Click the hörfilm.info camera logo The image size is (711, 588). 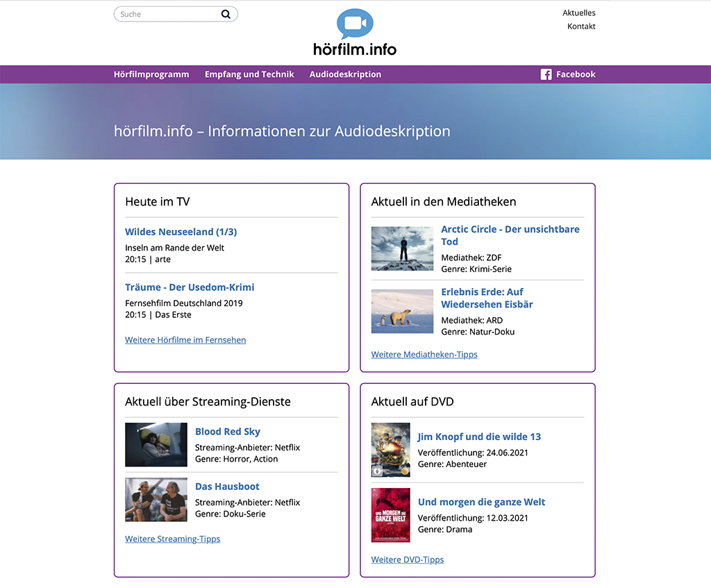[x=355, y=33]
